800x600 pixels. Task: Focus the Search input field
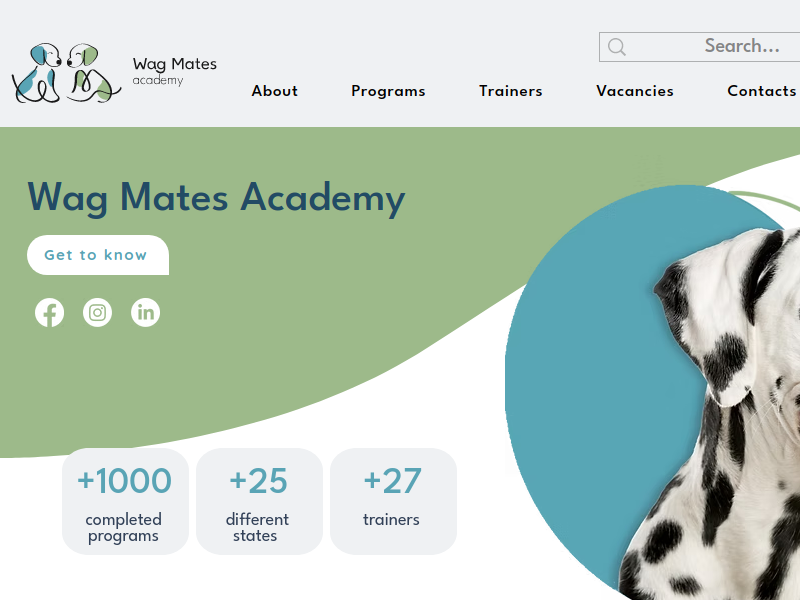[700, 47]
